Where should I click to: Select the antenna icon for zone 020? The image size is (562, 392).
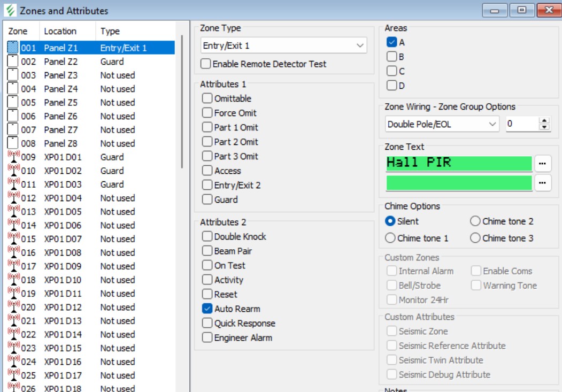(x=13, y=308)
